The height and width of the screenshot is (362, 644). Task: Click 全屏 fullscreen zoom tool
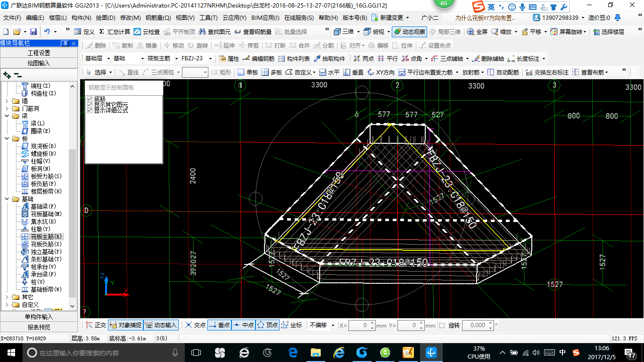pos(477,32)
